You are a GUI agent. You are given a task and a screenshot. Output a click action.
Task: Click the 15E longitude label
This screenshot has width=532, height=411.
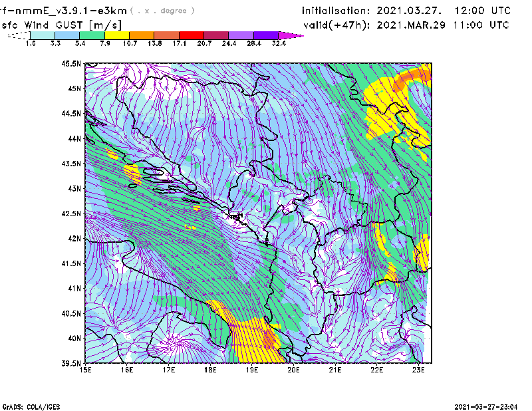85,370
